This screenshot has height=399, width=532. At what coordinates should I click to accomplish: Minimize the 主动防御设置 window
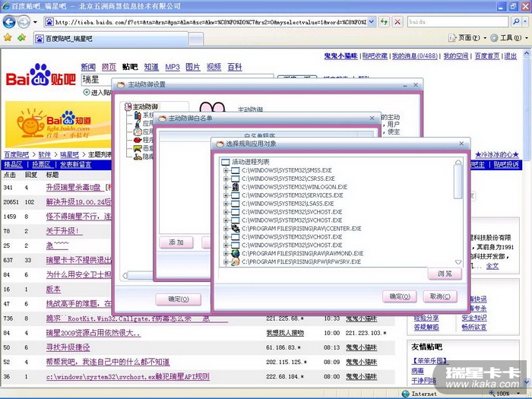(405, 85)
